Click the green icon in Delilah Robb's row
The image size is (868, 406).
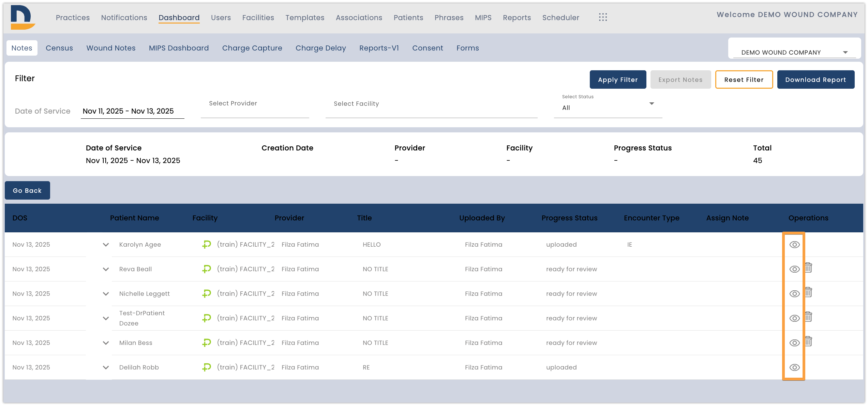[207, 367]
